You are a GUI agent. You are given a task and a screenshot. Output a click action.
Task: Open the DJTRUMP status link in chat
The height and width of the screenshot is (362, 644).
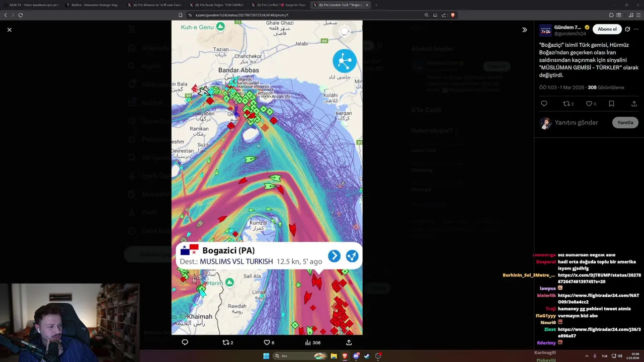pos(599,278)
